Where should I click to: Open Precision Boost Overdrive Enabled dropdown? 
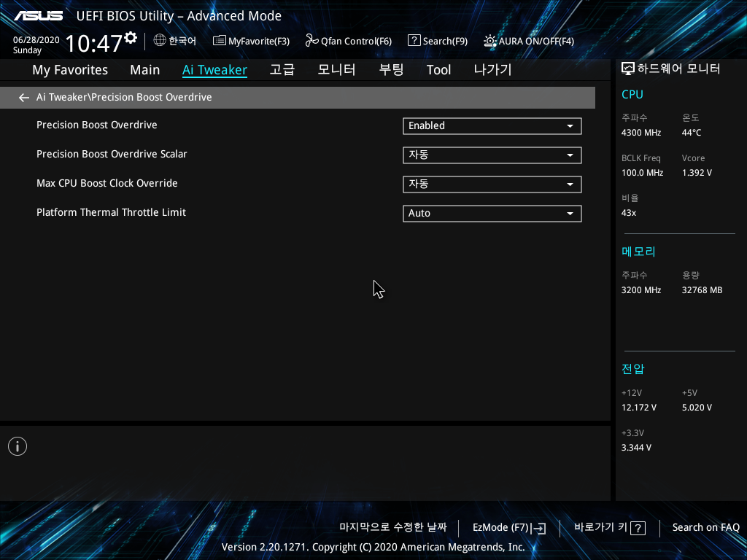point(492,125)
